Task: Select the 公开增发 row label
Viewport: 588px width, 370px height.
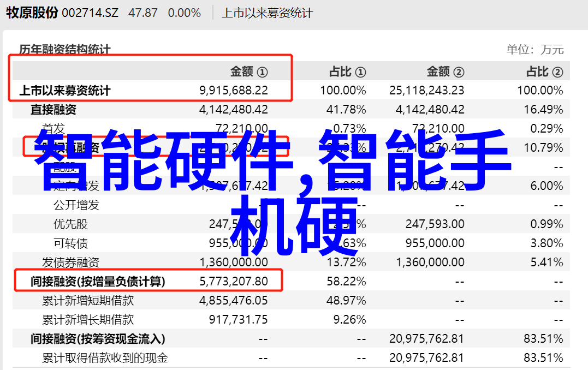Action: [x=76, y=205]
